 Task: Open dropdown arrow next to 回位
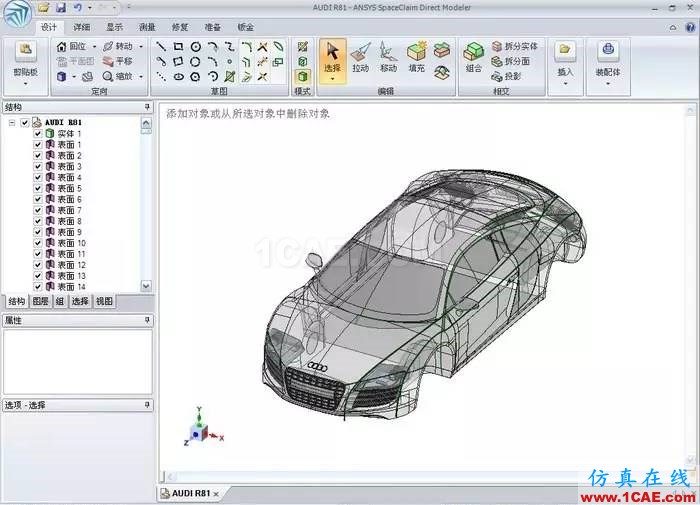point(94,46)
